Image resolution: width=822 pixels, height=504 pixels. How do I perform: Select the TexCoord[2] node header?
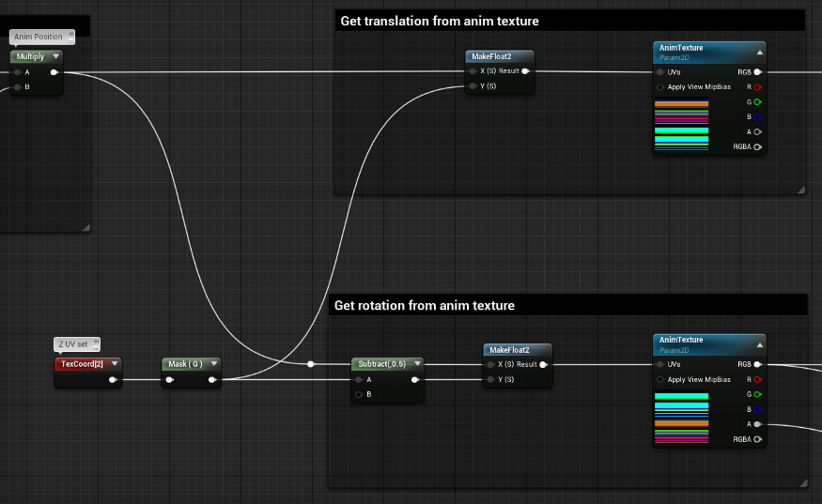pos(88,364)
